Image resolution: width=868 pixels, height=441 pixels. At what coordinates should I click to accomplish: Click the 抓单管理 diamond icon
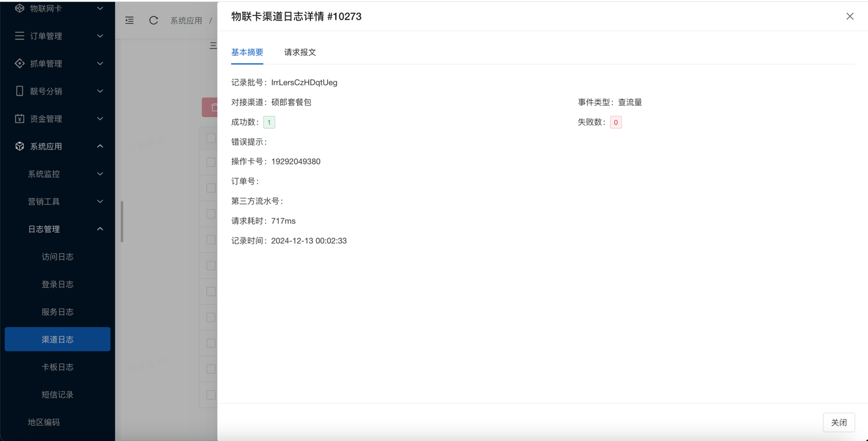pyautogui.click(x=20, y=63)
